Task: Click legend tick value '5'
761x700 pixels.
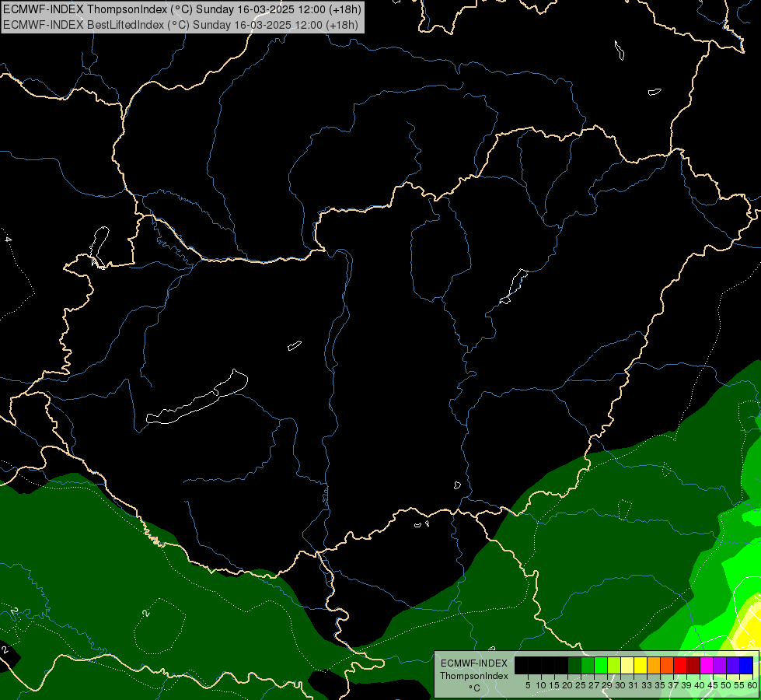Action: point(528,685)
